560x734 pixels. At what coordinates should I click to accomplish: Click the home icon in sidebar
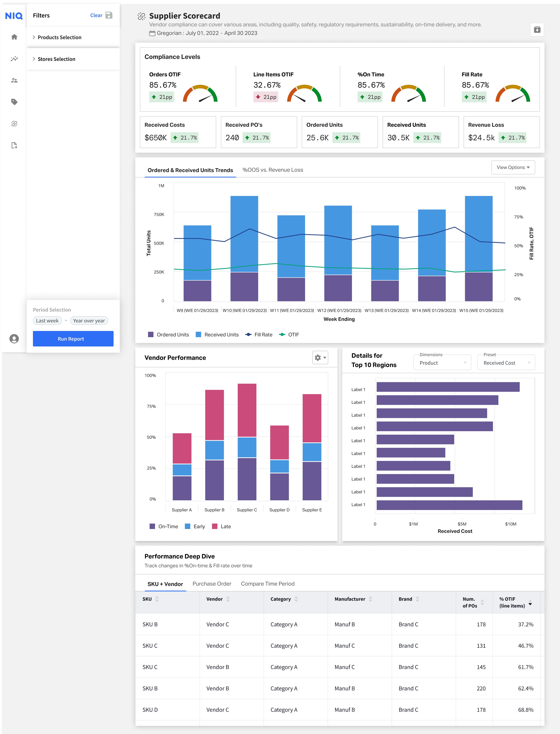pyautogui.click(x=14, y=37)
